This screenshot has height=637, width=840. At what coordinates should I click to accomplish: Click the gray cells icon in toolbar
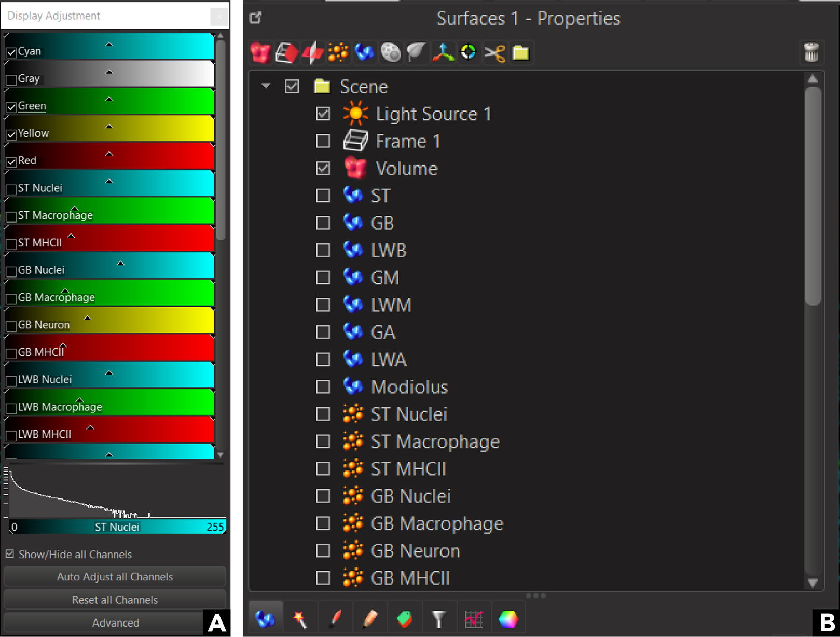[391, 53]
